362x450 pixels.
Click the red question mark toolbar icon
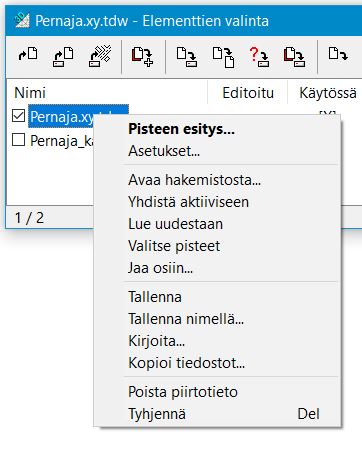coord(259,57)
